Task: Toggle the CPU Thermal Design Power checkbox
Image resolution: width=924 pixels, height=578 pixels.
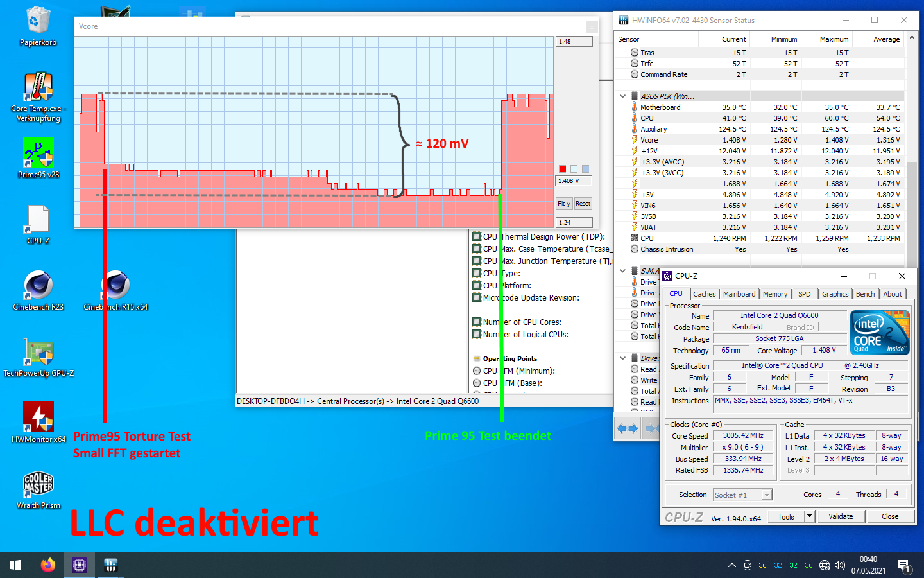Action: [475, 236]
